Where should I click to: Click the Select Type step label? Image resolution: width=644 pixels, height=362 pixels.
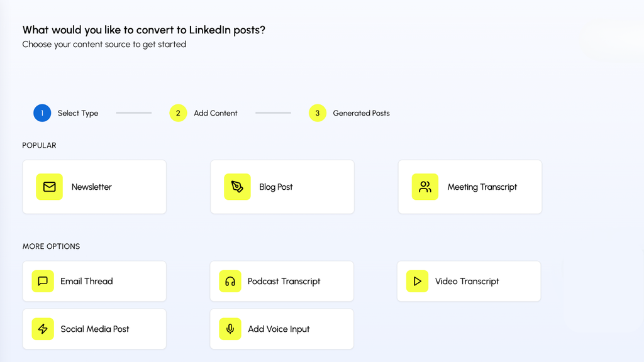pos(77,113)
